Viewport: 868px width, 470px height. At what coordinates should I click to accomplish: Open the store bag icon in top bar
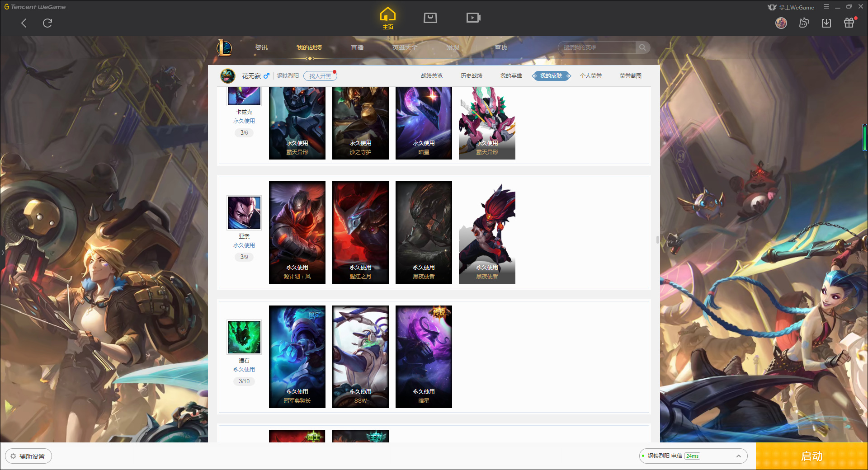[x=430, y=18]
